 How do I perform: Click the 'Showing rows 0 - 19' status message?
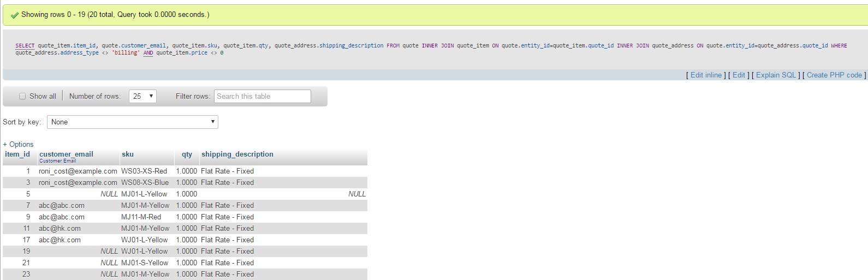tap(115, 15)
